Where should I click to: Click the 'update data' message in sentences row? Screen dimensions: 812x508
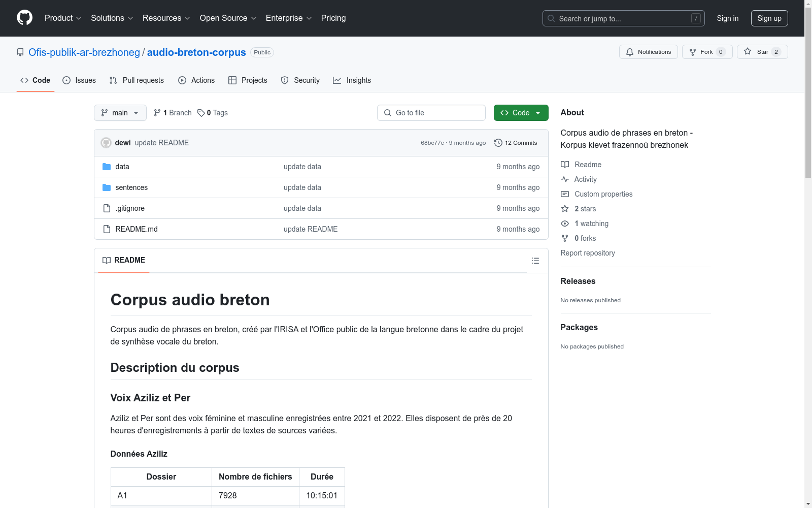302,187
